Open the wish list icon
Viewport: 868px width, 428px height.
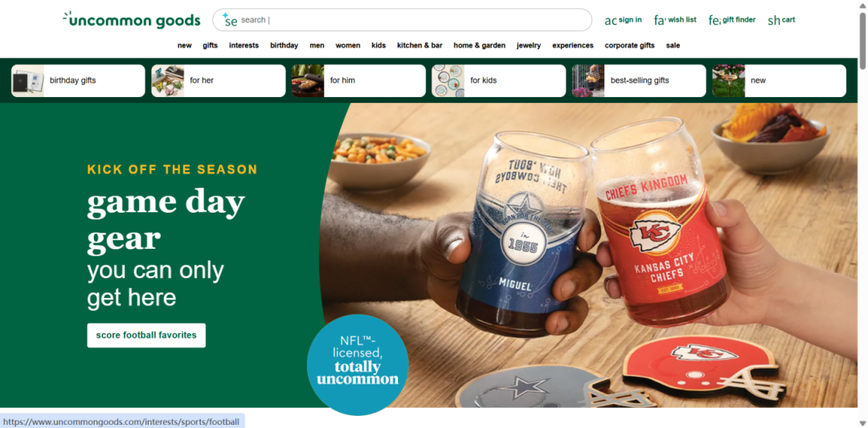659,20
